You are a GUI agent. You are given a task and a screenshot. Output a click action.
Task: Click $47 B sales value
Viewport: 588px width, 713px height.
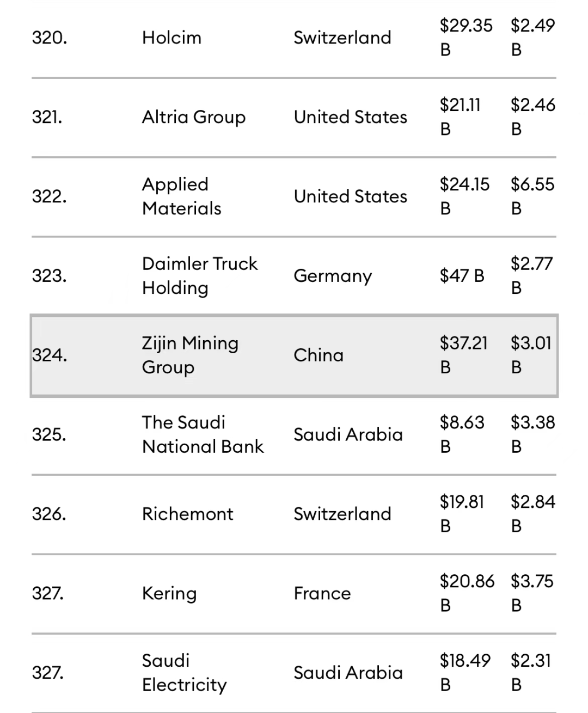click(462, 276)
